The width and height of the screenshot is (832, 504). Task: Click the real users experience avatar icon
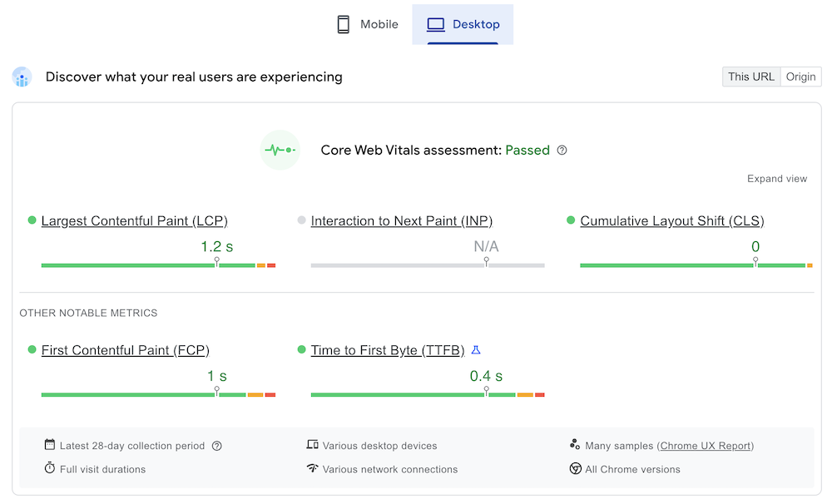[x=22, y=77]
